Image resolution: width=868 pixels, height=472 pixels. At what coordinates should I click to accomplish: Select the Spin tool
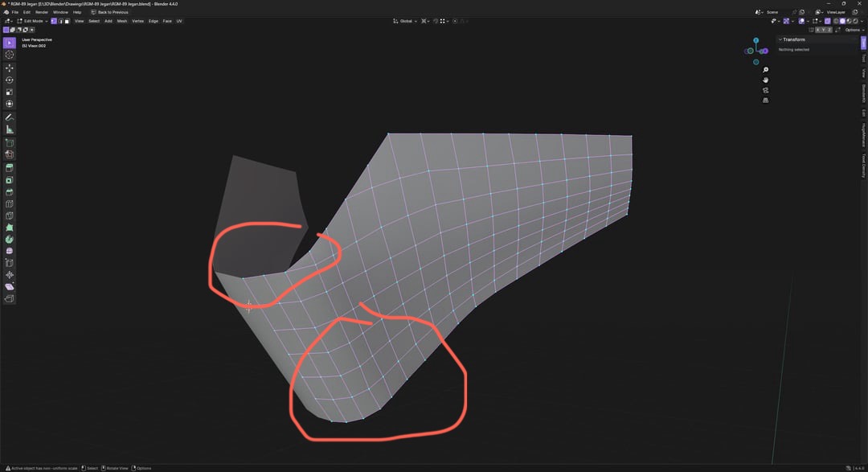pos(10,240)
